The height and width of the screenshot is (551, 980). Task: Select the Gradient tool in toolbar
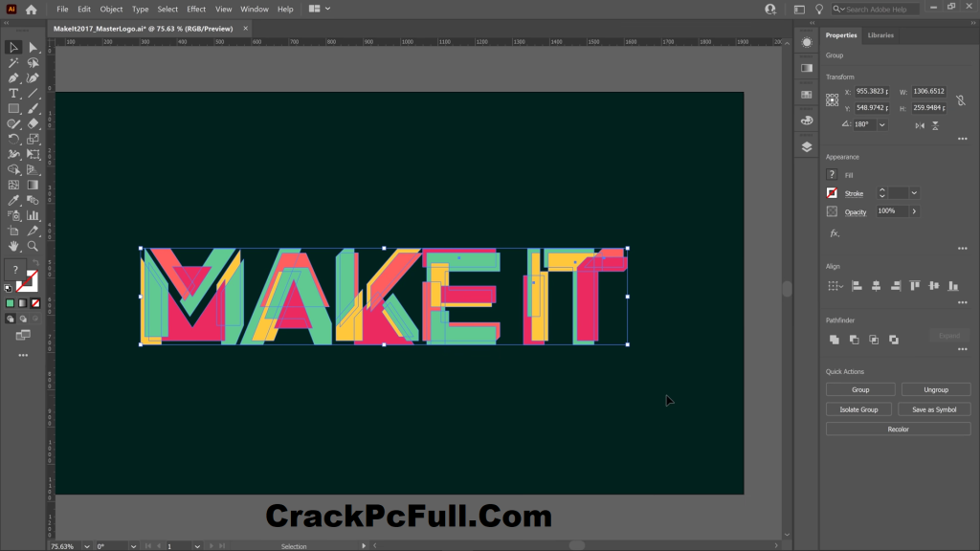(33, 185)
